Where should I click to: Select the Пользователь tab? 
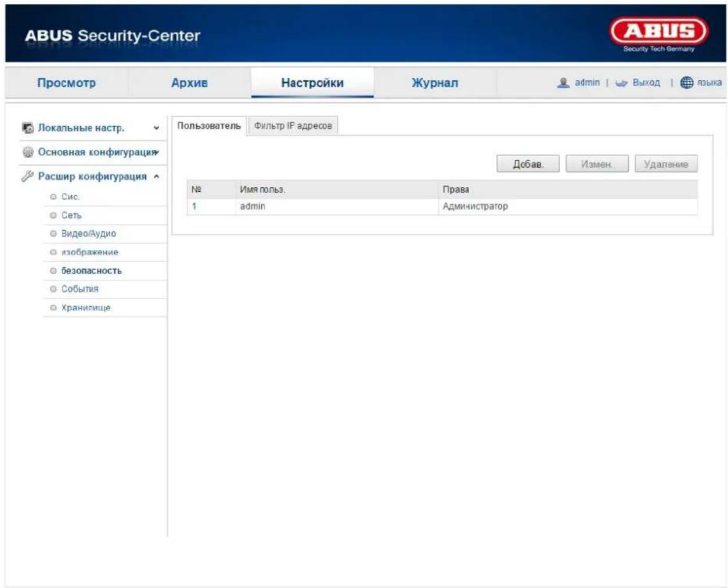(209, 126)
